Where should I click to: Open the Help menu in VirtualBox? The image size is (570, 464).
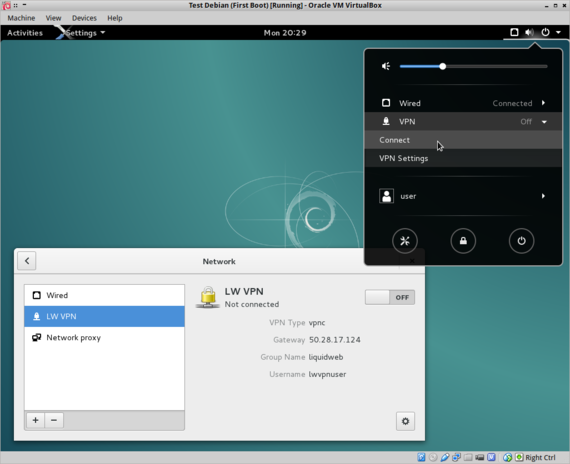[x=115, y=18]
